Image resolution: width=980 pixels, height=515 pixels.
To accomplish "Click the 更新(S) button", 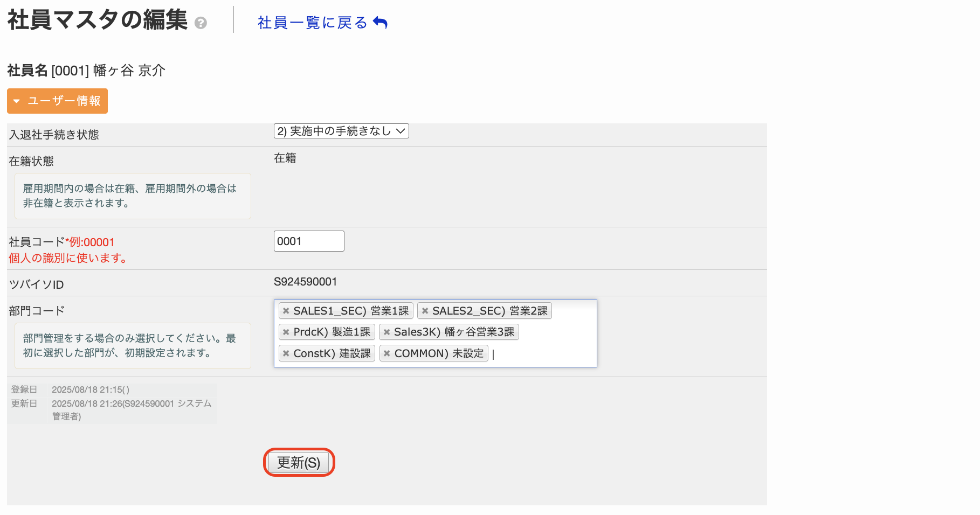I will 299,463.
